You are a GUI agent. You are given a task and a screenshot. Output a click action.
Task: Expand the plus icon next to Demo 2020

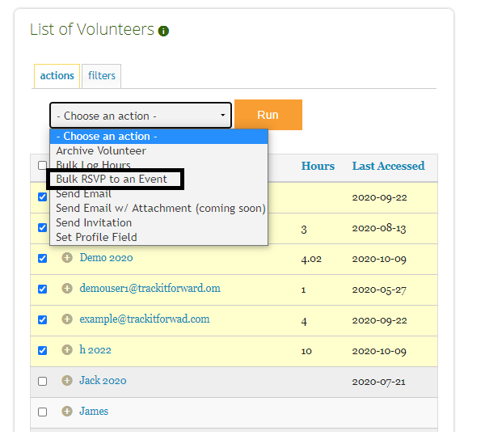coord(67,258)
